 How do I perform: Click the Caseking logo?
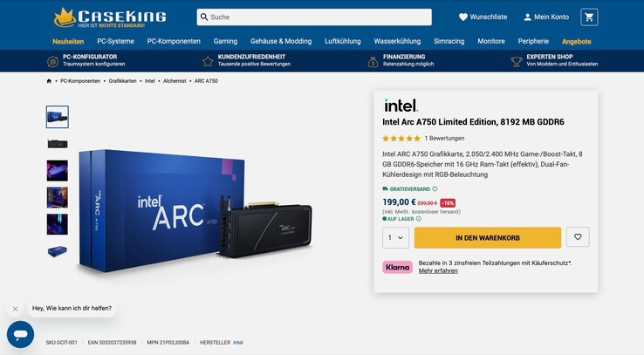[99, 17]
